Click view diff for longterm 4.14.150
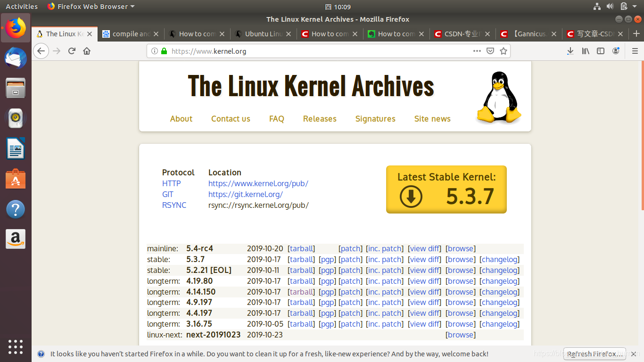This screenshot has width=644, height=362. [x=424, y=292]
